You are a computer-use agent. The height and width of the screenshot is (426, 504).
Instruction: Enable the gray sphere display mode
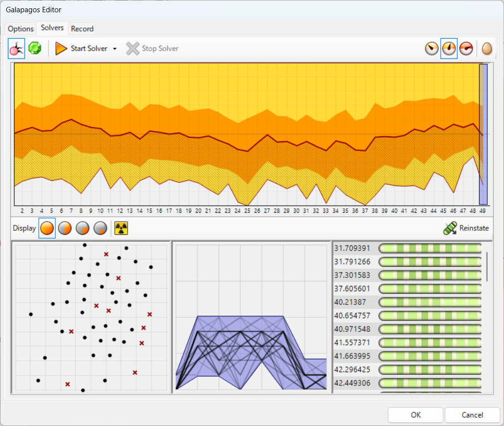pyautogui.click(x=82, y=228)
